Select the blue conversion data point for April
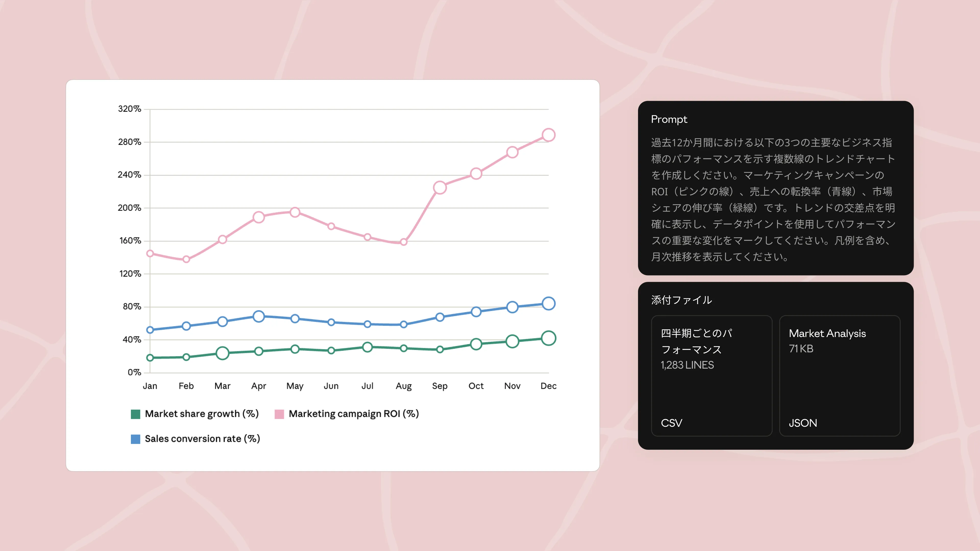This screenshot has width=980, height=551. tap(259, 316)
